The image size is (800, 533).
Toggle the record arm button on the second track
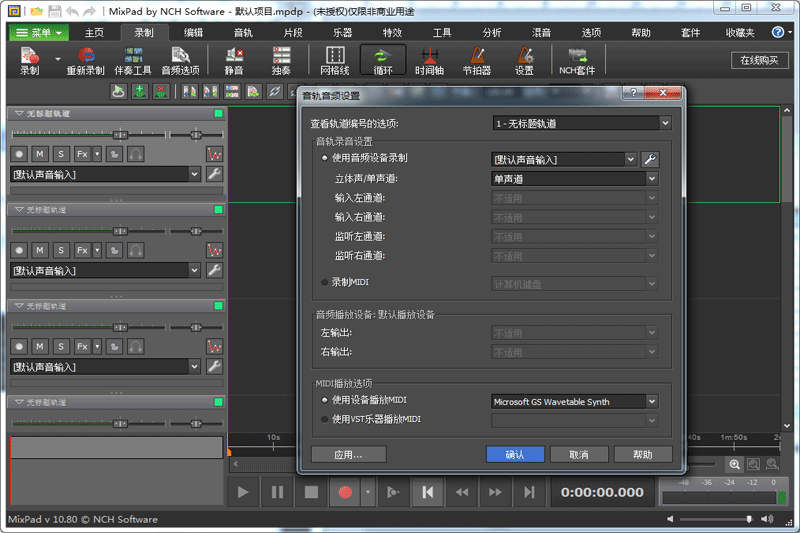[19, 250]
